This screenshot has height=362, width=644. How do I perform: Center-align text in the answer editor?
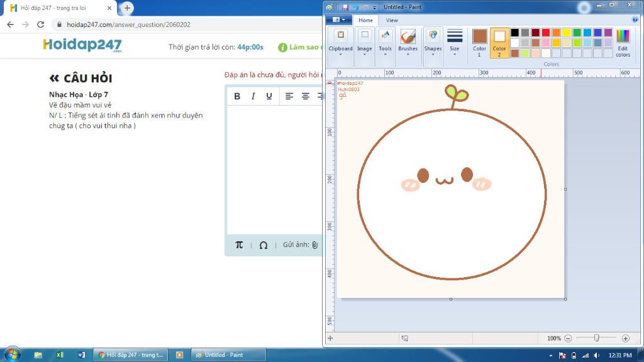point(305,96)
